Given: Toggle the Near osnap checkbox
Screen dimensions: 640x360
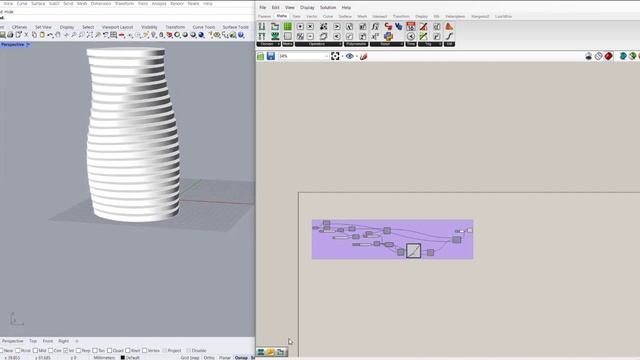Looking at the screenshot, I should (2, 351).
